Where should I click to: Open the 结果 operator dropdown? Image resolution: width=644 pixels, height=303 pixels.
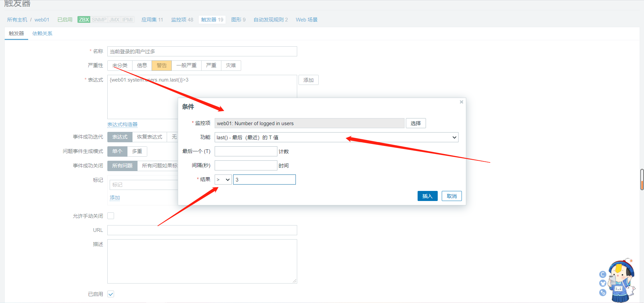click(223, 180)
